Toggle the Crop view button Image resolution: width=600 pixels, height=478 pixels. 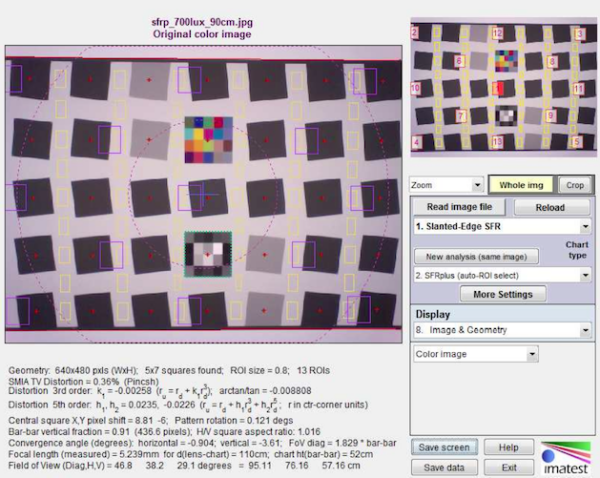click(574, 185)
